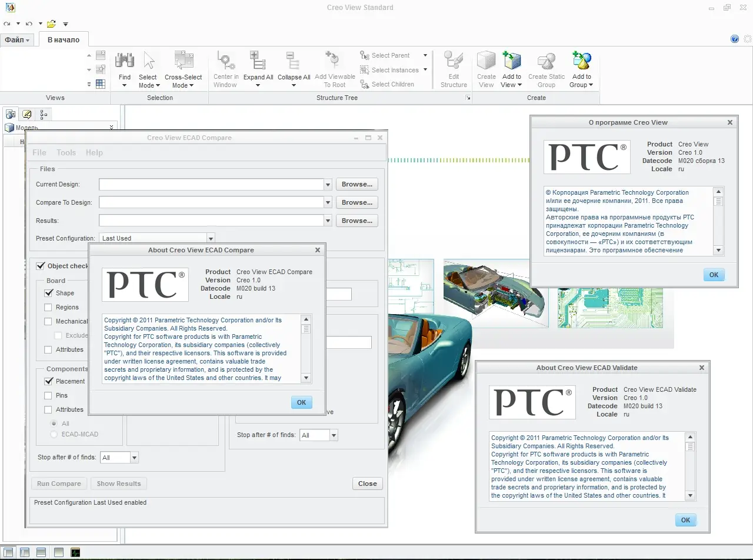Click Browse for Current Design

[357, 185]
